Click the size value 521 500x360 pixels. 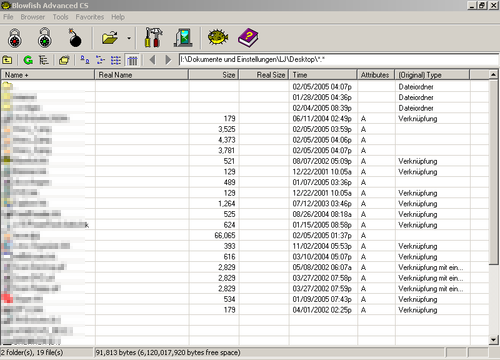[229, 161]
